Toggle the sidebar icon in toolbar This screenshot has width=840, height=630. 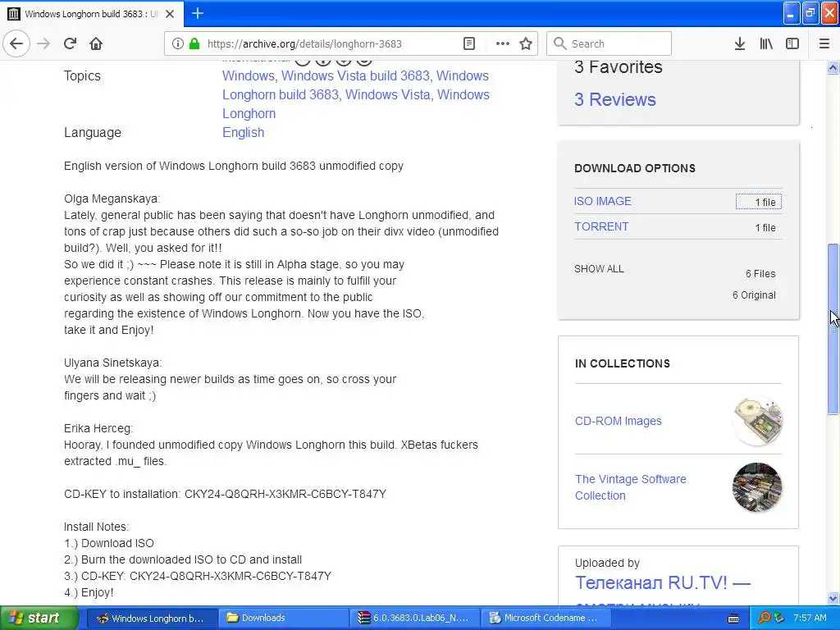pos(792,44)
